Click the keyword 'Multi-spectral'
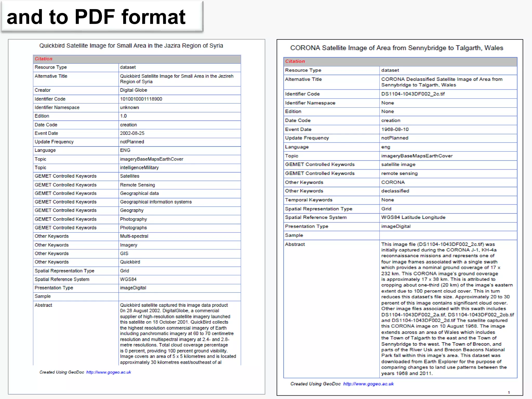532x399 pixels. point(134,236)
